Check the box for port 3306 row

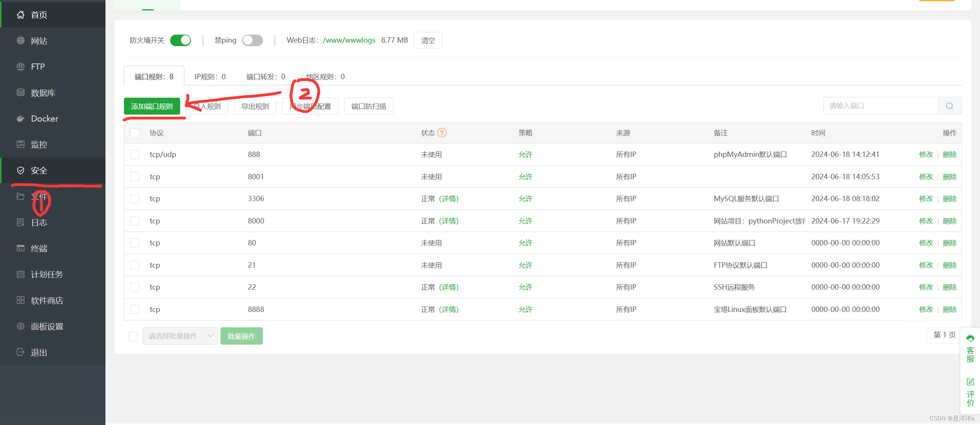pyautogui.click(x=135, y=199)
